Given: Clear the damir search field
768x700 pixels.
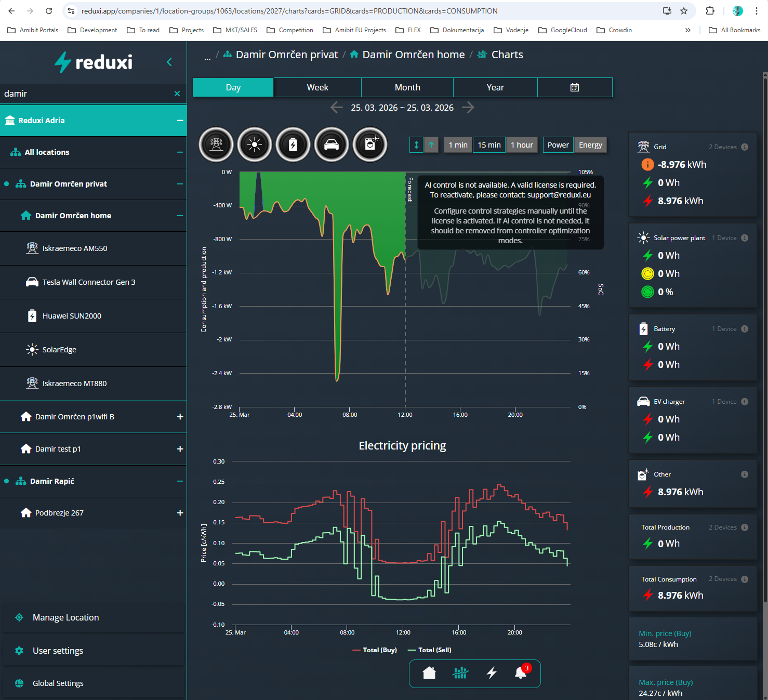Looking at the screenshot, I should point(177,94).
